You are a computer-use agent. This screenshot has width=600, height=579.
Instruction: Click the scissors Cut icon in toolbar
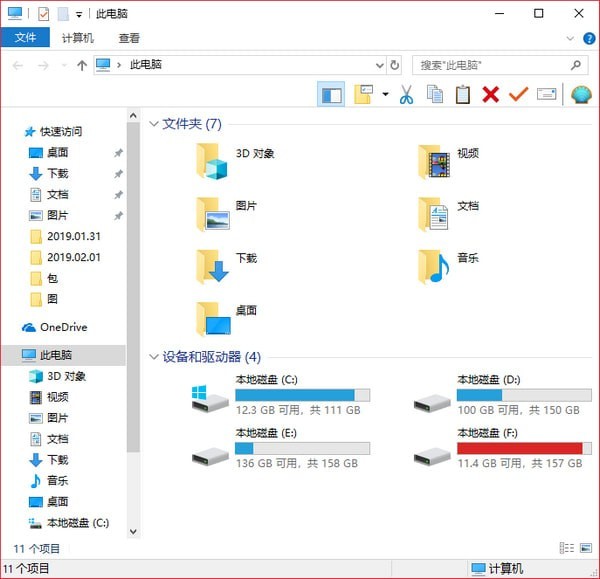406,95
